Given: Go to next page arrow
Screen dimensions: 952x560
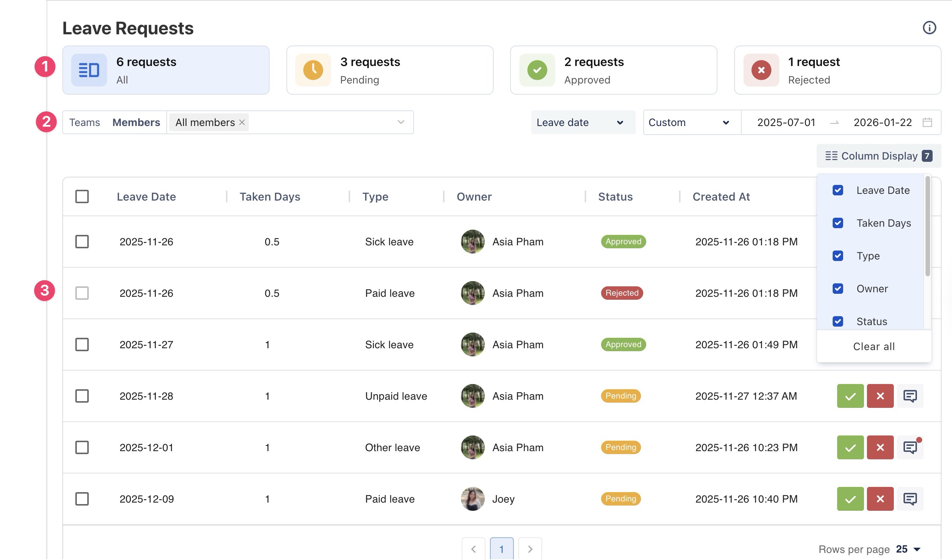Looking at the screenshot, I should point(530,549).
